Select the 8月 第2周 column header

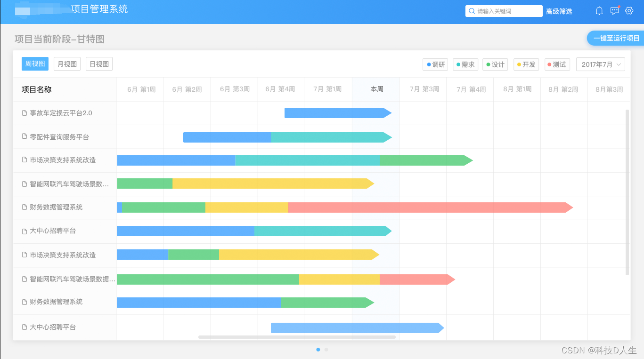pos(563,89)
